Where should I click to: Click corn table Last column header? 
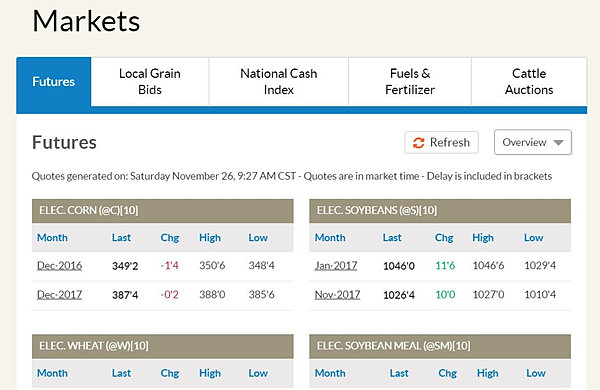pyautogui.click(x=121, y=238)
